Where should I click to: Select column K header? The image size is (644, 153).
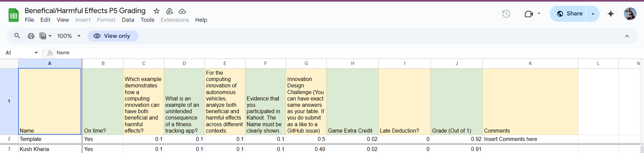point(530,63)
